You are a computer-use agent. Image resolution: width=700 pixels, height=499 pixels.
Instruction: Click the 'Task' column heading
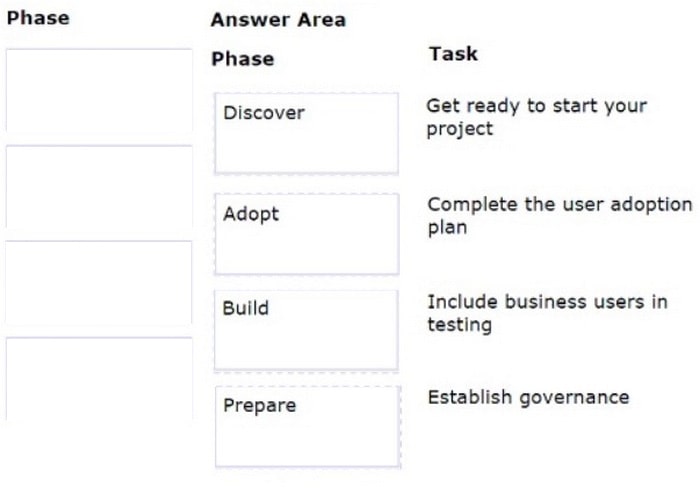pyautogui.click(x=454, y=54)
